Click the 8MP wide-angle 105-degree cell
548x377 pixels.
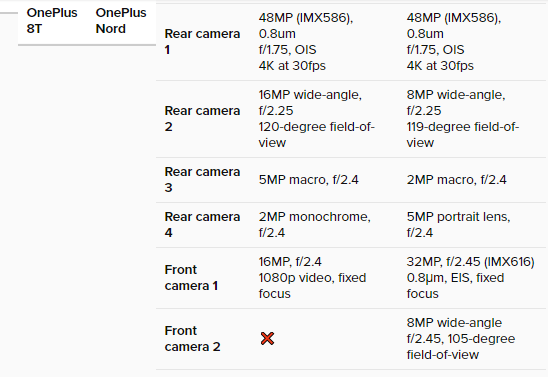coord(461,339)
